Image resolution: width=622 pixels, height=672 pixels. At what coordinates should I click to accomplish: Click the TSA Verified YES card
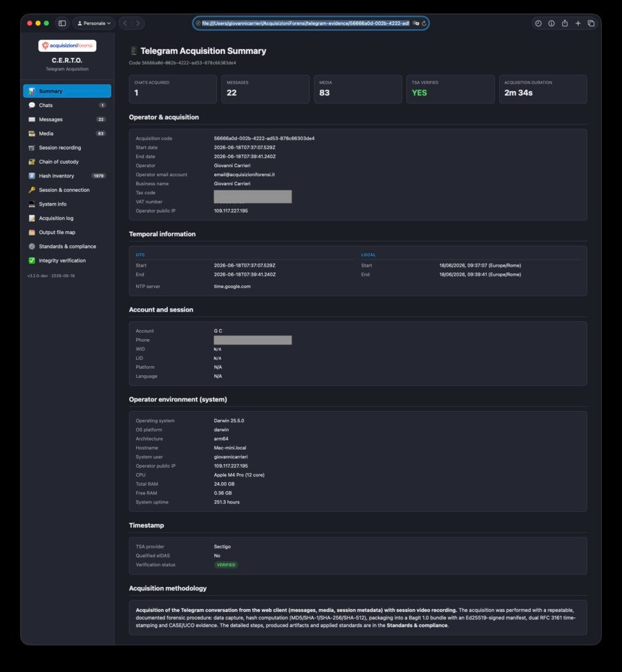(451, 89)
